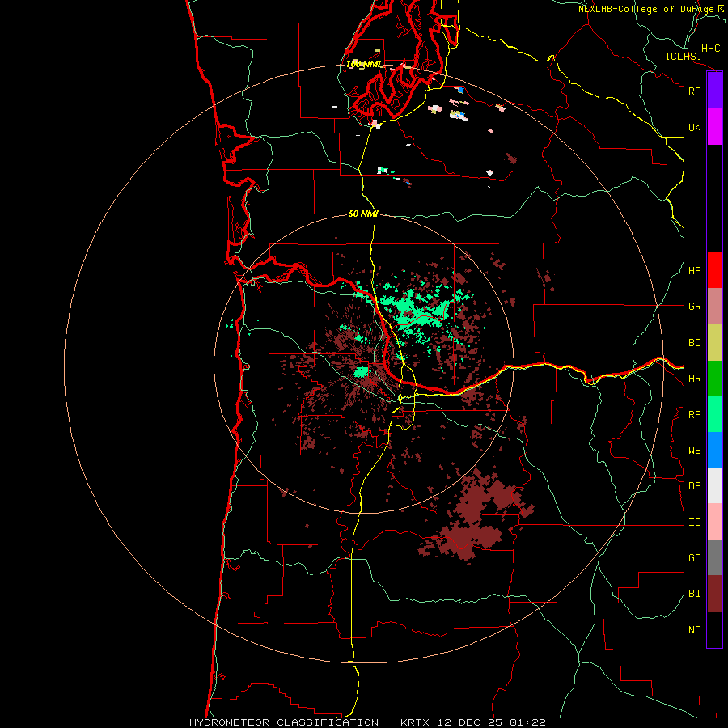Select the GR dusty-pink legend swatch
Image resolution: width=728 pixels, height=728 pixels.
pyautogui.click(x=714, y=307)
